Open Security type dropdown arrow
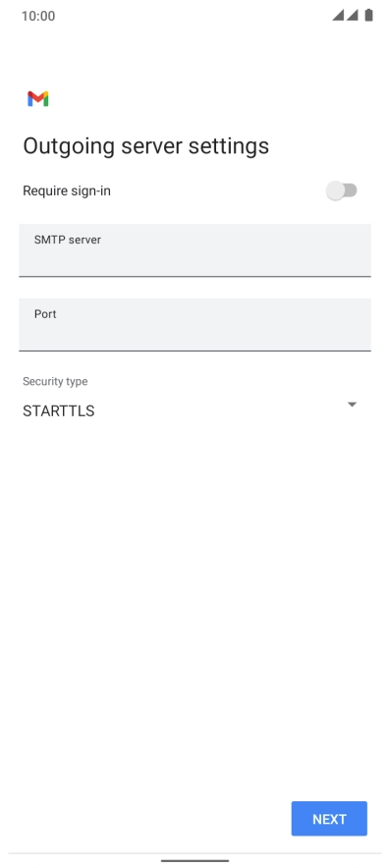Image resolution: width=390 pixels, height=868 pixels. click(x=352, y=405)
